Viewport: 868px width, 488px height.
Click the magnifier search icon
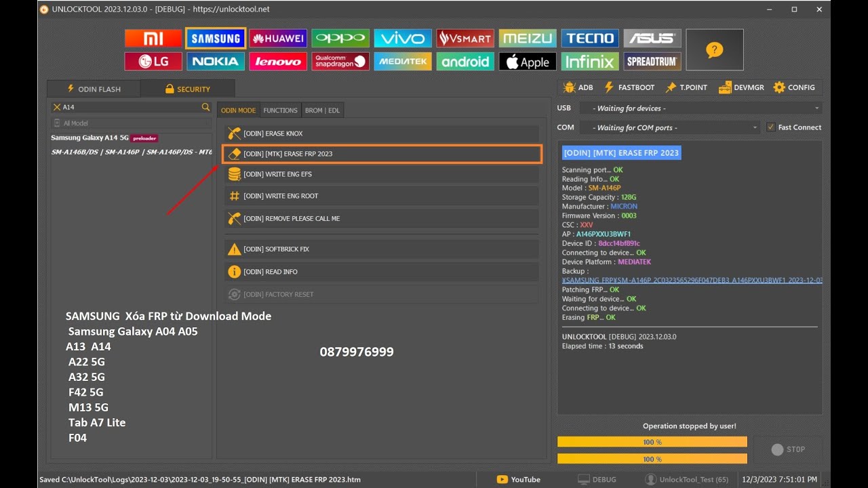point(205,107)
